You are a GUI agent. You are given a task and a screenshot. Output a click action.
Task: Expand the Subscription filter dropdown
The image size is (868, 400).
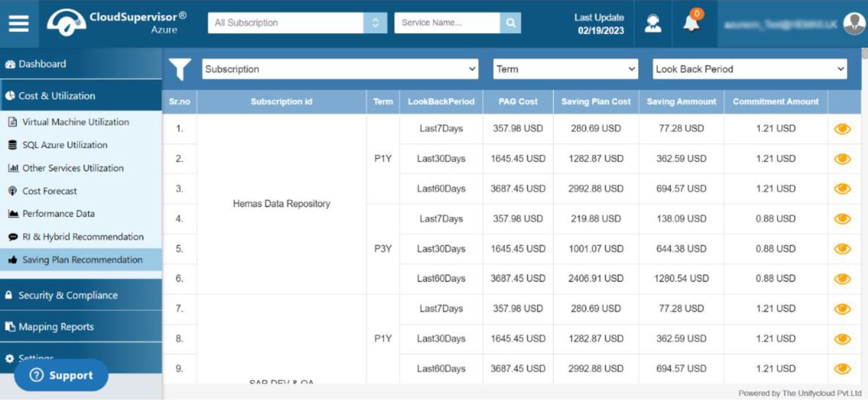340,69
